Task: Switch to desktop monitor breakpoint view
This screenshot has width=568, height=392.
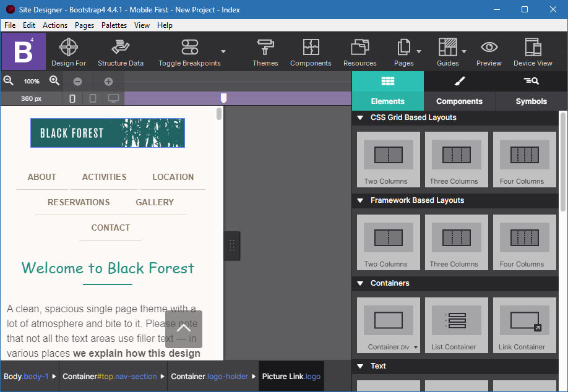Action: (x=113, y=98)
